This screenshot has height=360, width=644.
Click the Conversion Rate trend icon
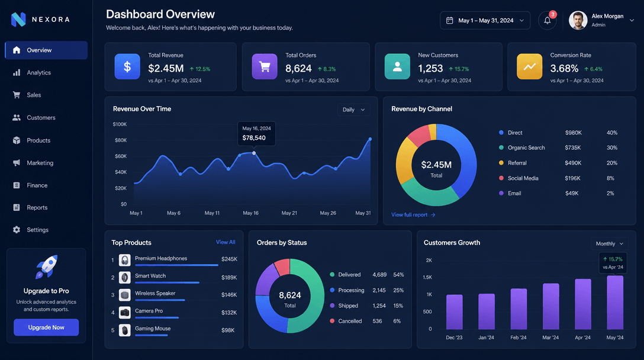click(529, 66)
